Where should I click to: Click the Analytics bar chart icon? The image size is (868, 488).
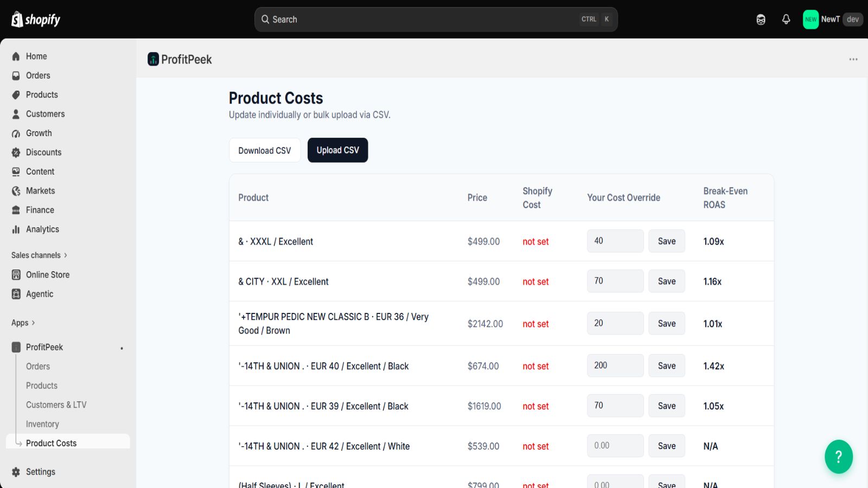(16, 229)
